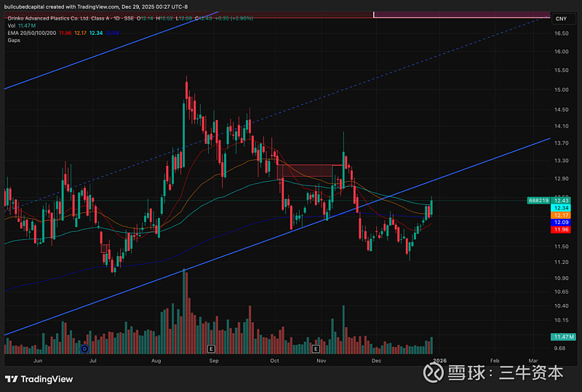Click the Aug label on time axis
The image size is (582, 392).
point(156,360)
